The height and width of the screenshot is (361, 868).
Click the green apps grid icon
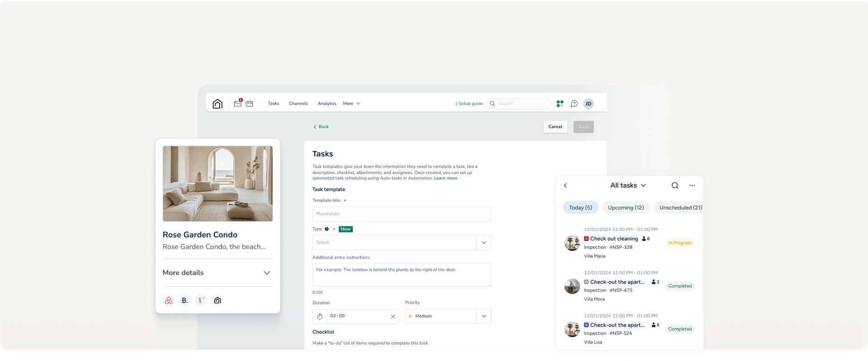click(x=560, y=103)
